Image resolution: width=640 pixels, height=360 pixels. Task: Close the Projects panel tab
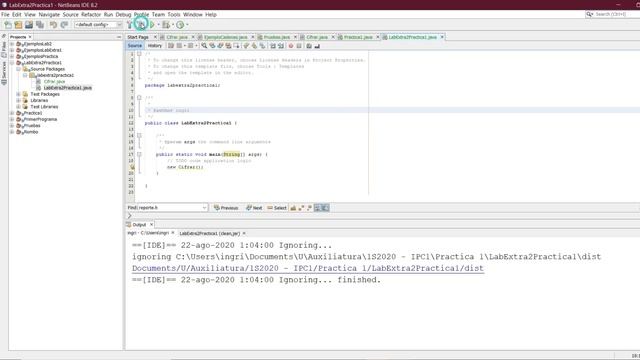point(30,37)
